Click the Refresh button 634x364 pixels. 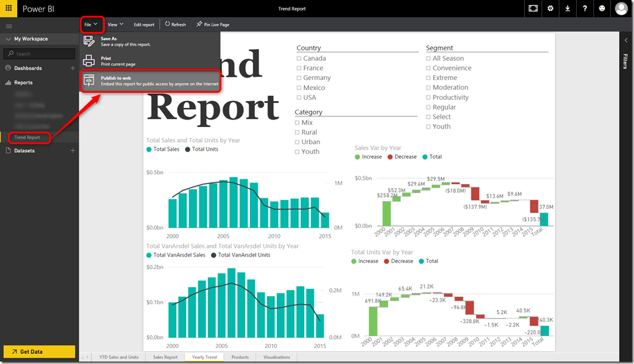(175, 25)
